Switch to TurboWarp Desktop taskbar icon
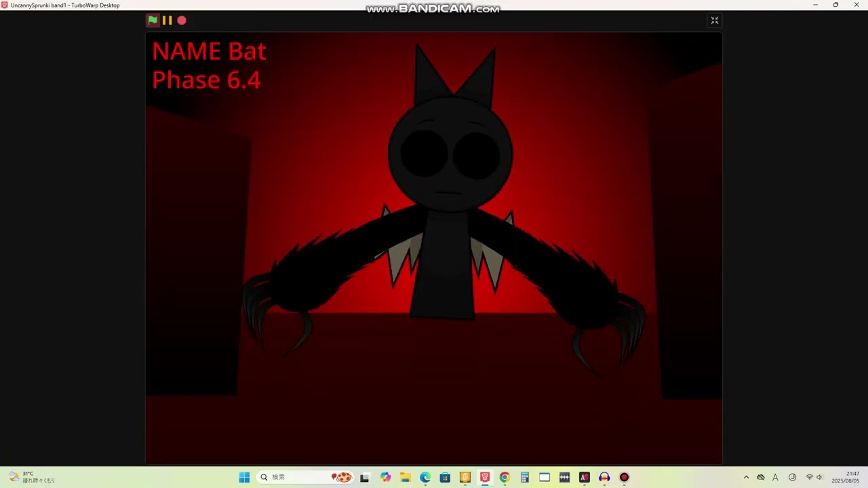The height and width of the screenshot is (488, 868). (x=485, y=477)
